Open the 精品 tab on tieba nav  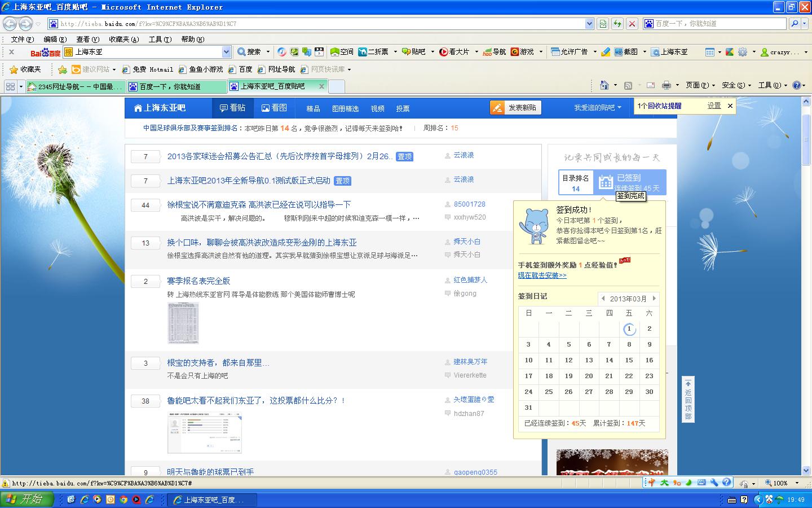tap(313, 108)
